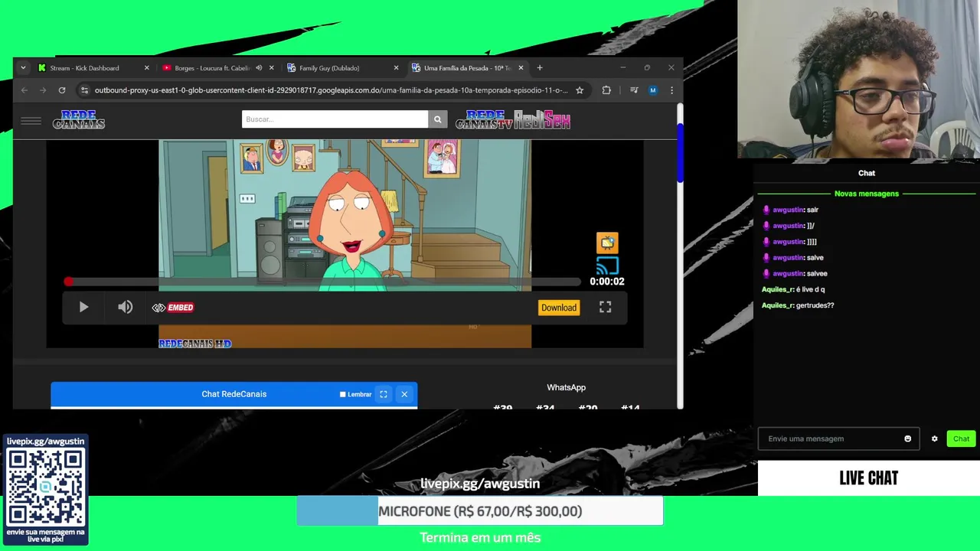Open the RedeCanais TV logo link
Image resolution: width=980 pixels, height=551 pixels.
click(x=484, y=120)
